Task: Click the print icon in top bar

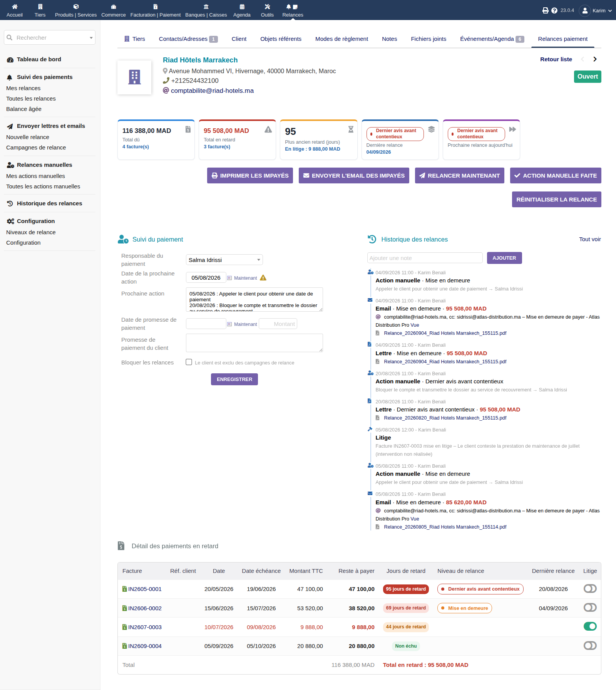Action: 545,10
